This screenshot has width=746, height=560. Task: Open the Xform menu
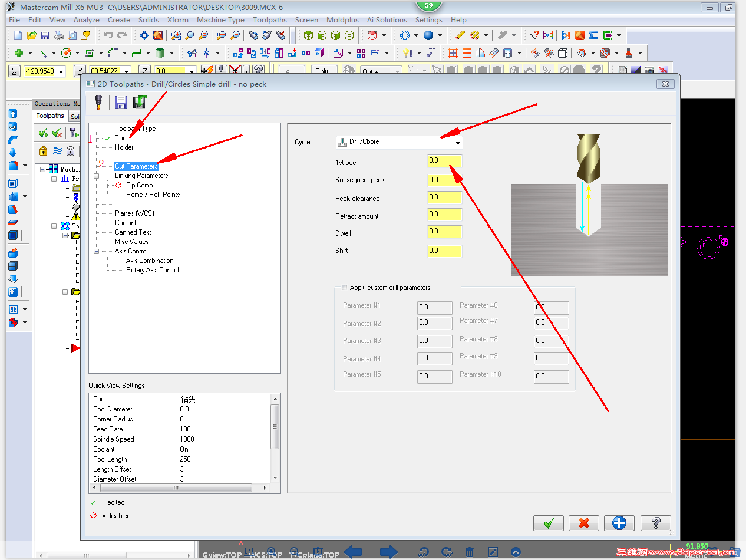point(178,19)
